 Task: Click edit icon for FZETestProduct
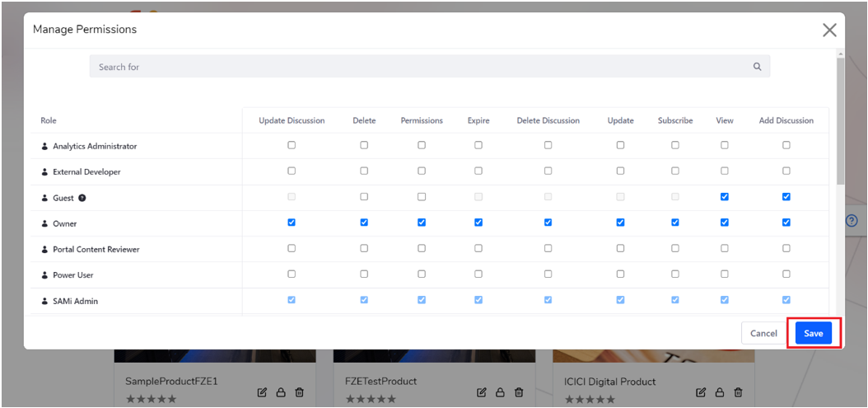(482, 392)
